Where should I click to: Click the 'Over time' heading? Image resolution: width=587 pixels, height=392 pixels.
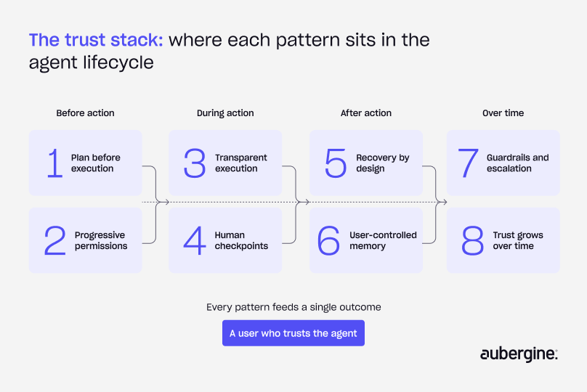(503, 113)
